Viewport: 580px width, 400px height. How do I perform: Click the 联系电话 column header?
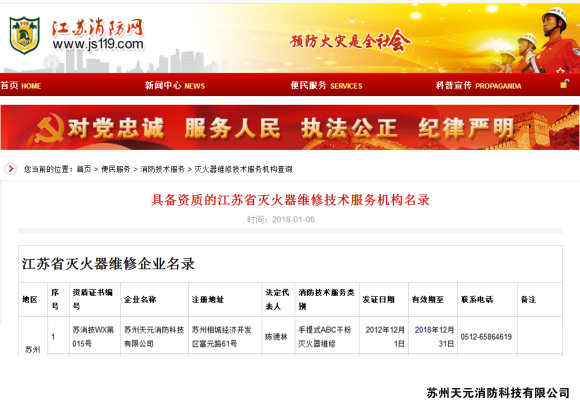[x=477, y=299]
